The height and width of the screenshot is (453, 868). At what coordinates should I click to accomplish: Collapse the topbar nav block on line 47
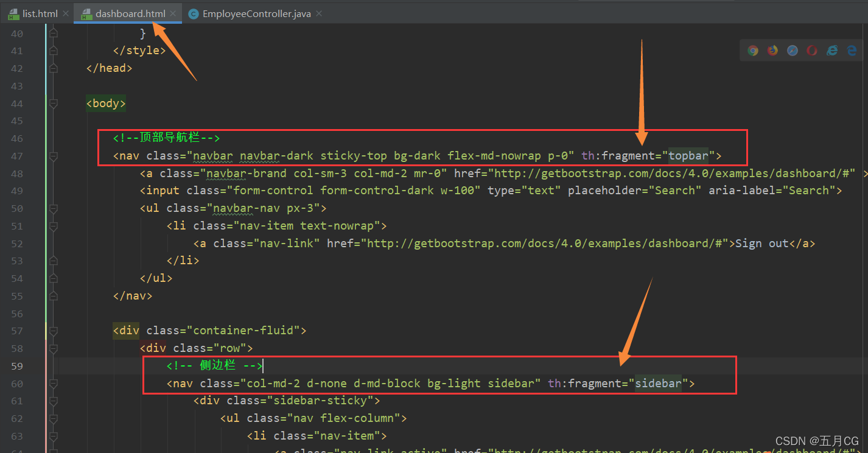[54, 156]
